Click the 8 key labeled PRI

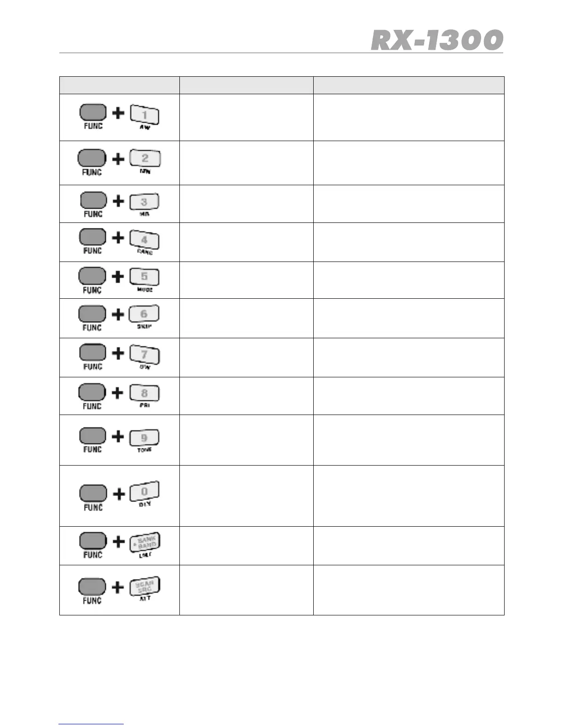144,393
